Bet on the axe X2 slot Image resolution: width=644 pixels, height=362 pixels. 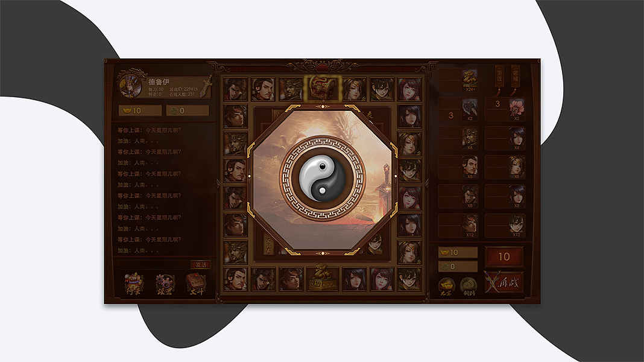tap(458, 109)
